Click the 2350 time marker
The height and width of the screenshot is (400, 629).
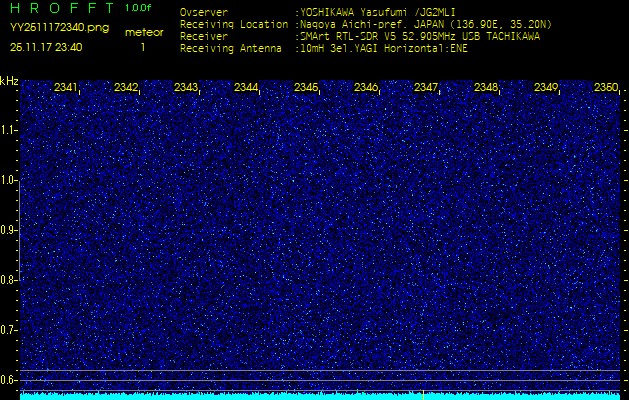tap(605, 88)
